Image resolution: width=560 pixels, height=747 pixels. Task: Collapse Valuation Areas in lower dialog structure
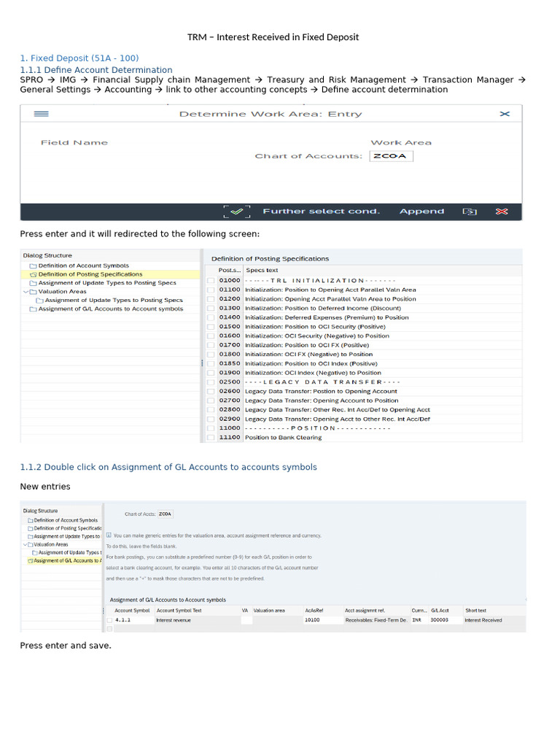(26, 544)
